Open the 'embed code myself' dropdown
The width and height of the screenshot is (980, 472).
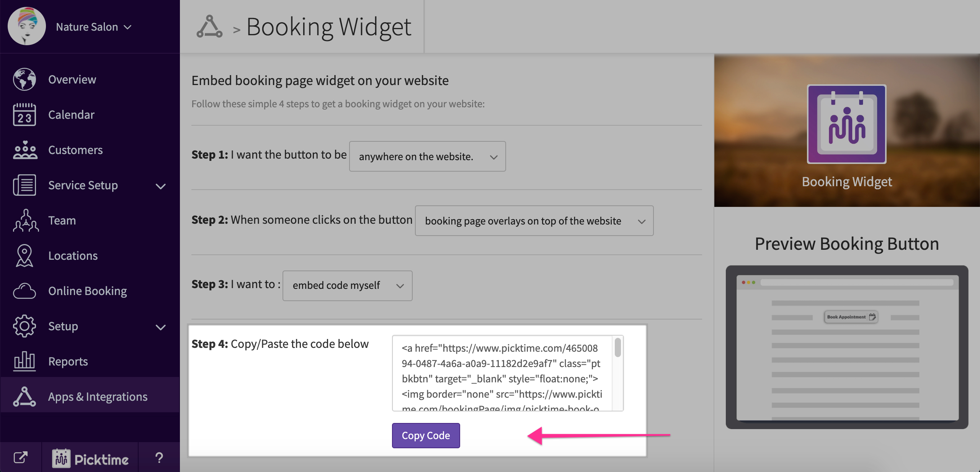coord(347,285)
